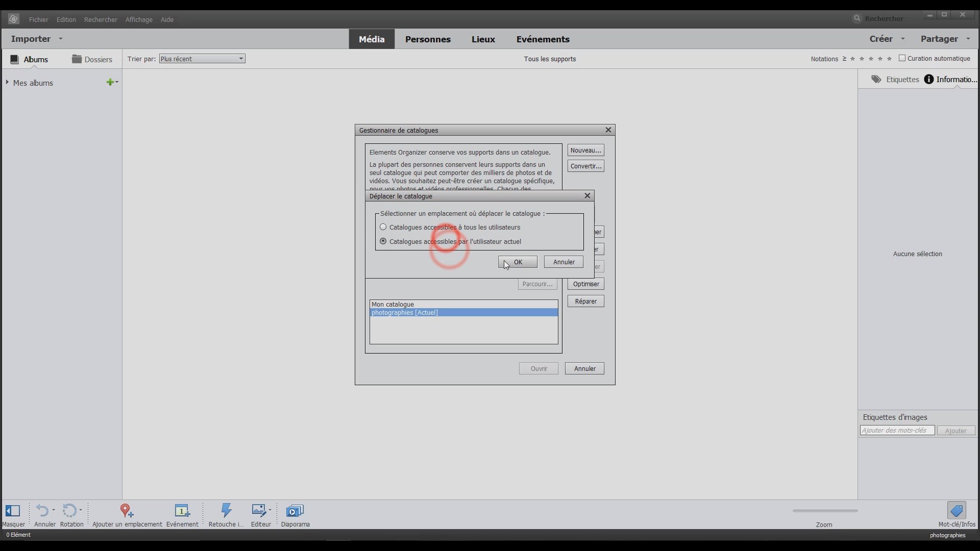Launch the Editeur icon
This screenshot has height=551, width=980.
click(x=259, y=511)
